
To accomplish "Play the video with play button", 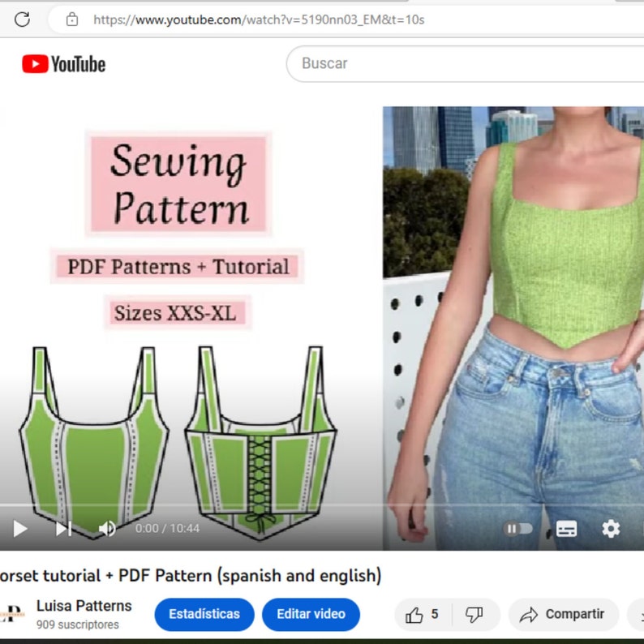I will (x=19, y=529).
